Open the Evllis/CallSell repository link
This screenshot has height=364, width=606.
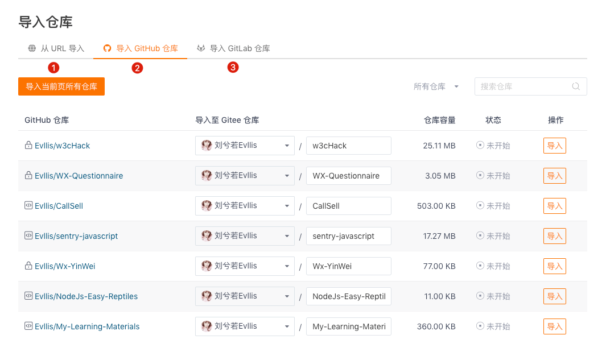(x=59, y=206)
